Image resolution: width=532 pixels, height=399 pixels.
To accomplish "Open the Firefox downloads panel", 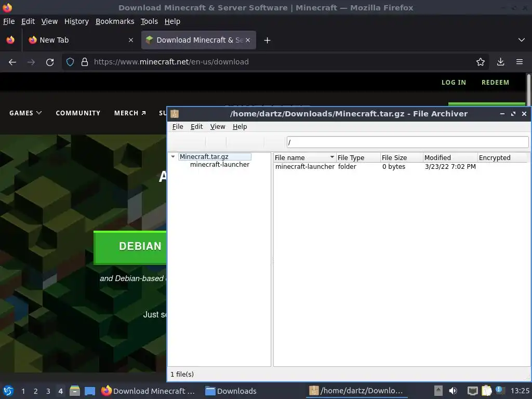I will click(x=500, y=62).
